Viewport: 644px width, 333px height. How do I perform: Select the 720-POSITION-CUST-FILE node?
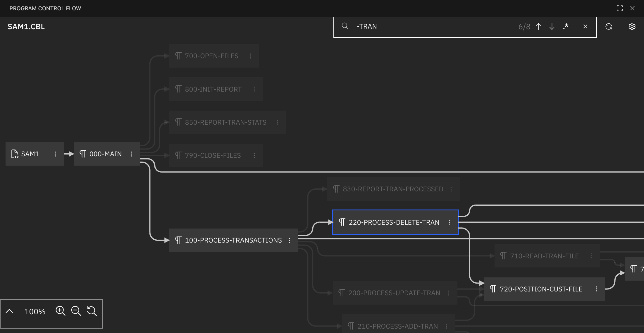pyautogui.click(x=541, y=289)
